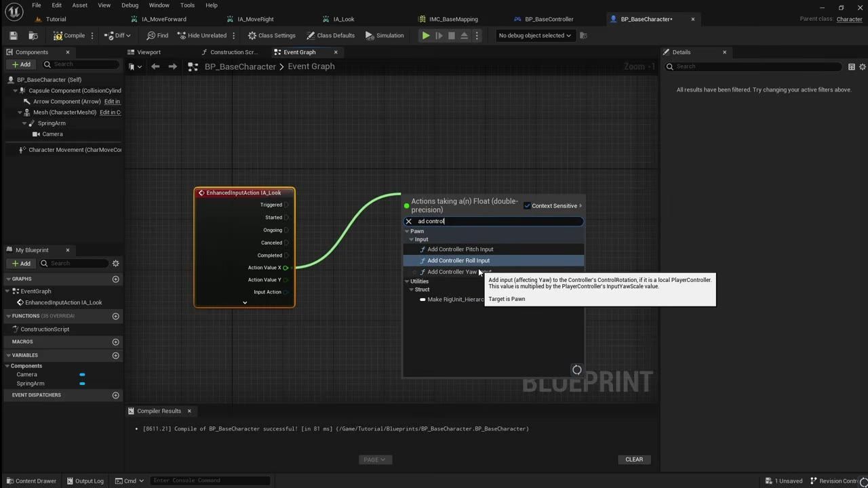Viewport: 868px width, 488px height.
Task: Click the Browse to asset icon
Action: coord(33,35)
